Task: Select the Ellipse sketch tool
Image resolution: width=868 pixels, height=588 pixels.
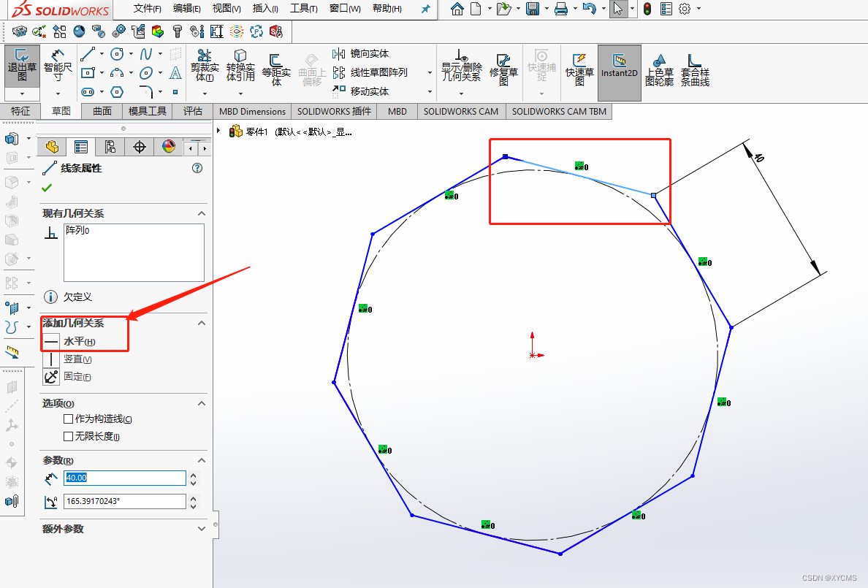Action: (x=146, y=73)
